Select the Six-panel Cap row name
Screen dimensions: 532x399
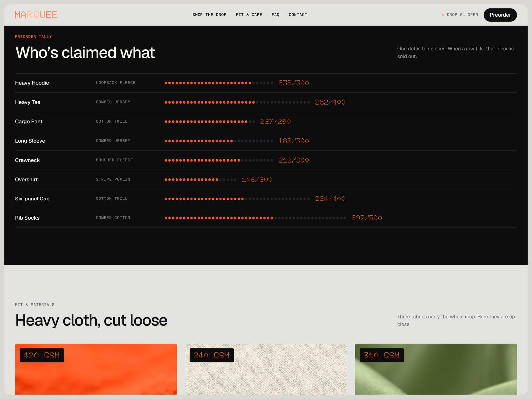tap(32, 199)
